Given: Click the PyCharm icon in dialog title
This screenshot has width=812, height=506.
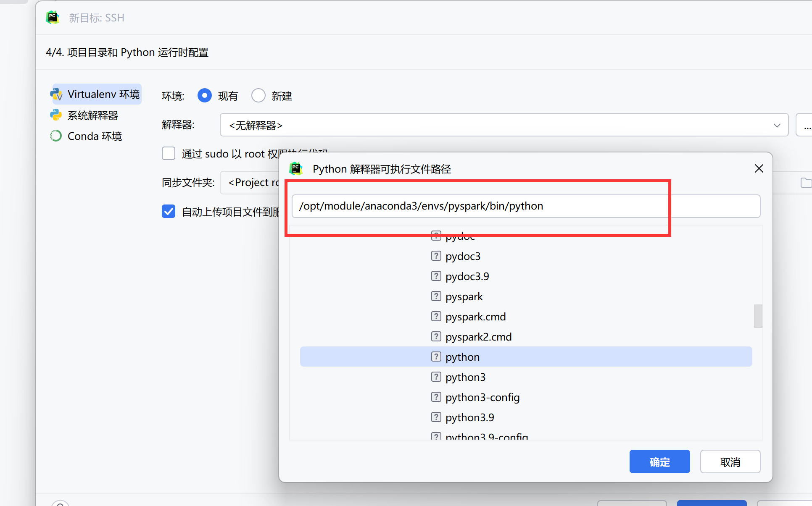Looking at the screenshot, I should (x=296, y=169).
